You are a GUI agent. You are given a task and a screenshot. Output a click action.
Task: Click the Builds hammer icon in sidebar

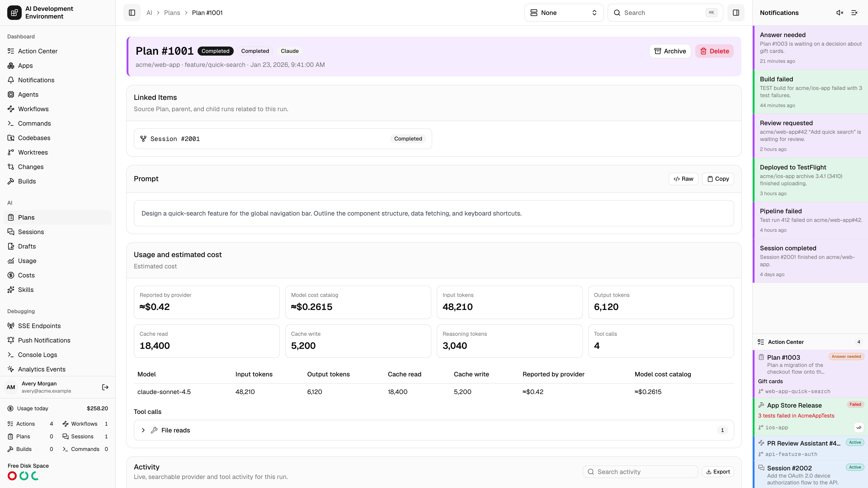tap(11, 181)
